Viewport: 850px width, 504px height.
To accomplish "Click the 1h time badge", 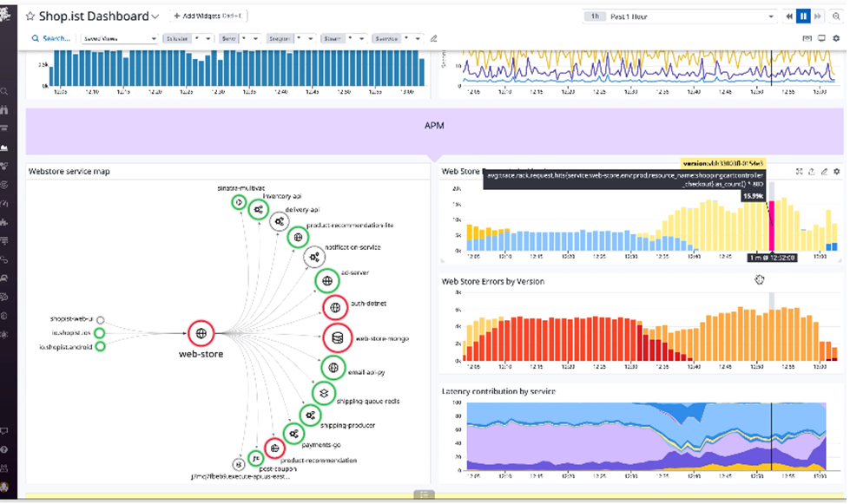I will click(595, 16).
